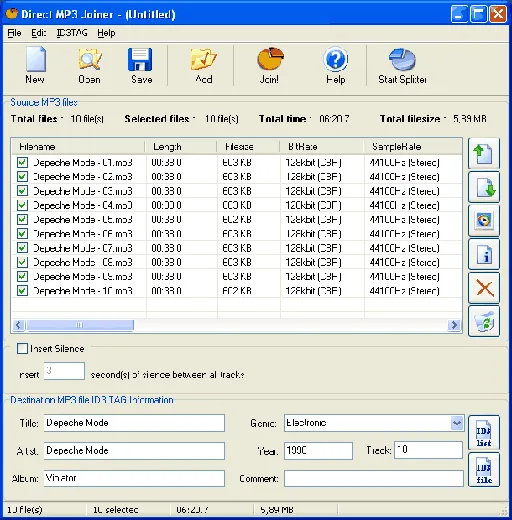Enable the Insert Silence checkbox
The width and height of the screenshot is (512, 520).
22,349
